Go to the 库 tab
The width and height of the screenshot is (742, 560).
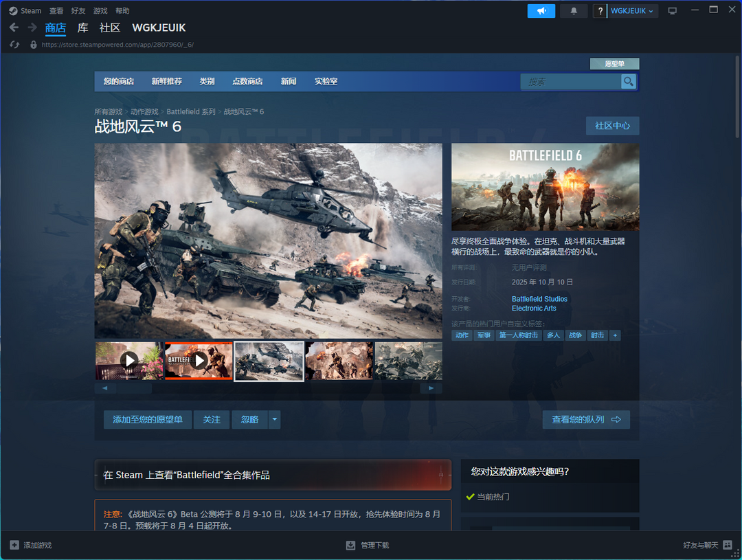pos(83,28)
